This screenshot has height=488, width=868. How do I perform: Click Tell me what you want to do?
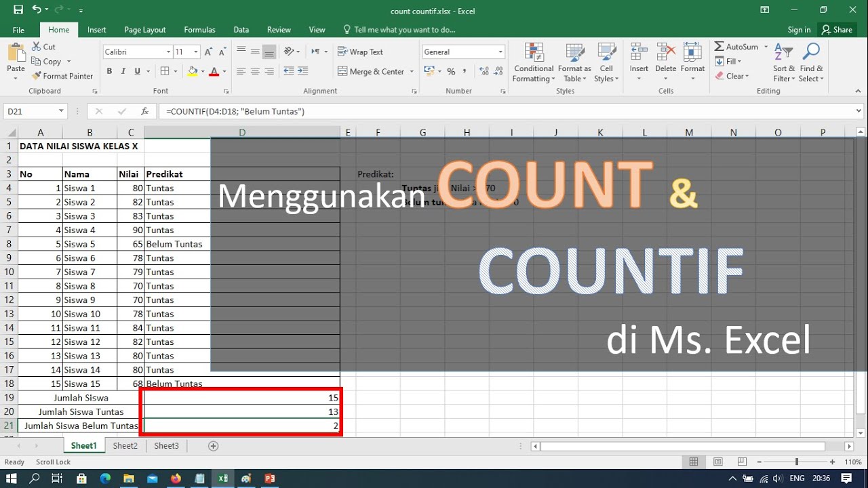399,30
